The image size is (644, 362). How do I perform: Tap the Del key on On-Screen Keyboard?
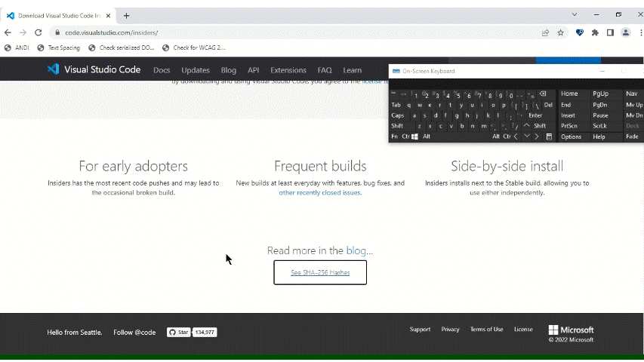click(548, 105)
